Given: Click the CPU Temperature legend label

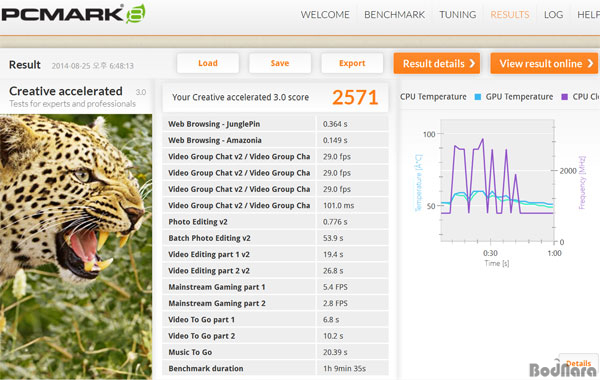Looking at the screenshot, I should (433, 97).
